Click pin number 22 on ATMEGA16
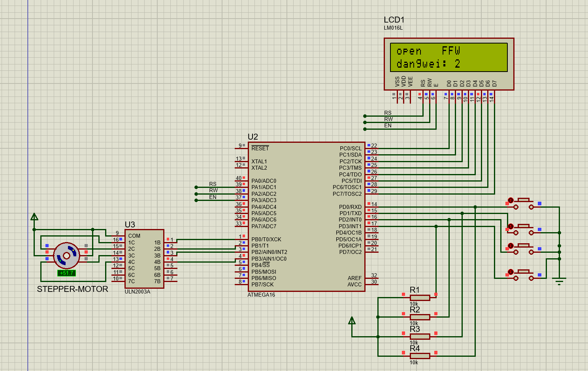Viewport: 588px width, 371px height. tap(374, 146)
